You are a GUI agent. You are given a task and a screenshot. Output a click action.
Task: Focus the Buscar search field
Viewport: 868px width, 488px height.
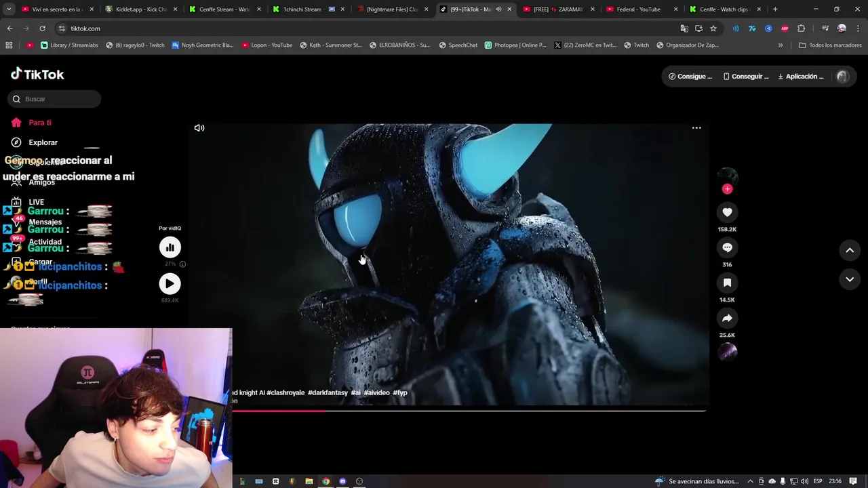tap(54, 99)
